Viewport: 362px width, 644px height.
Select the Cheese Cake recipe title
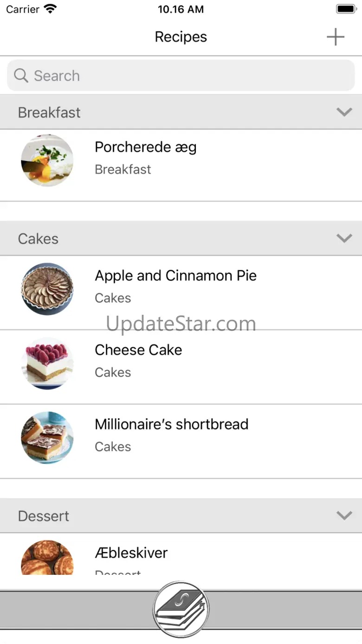coord(138,350)
